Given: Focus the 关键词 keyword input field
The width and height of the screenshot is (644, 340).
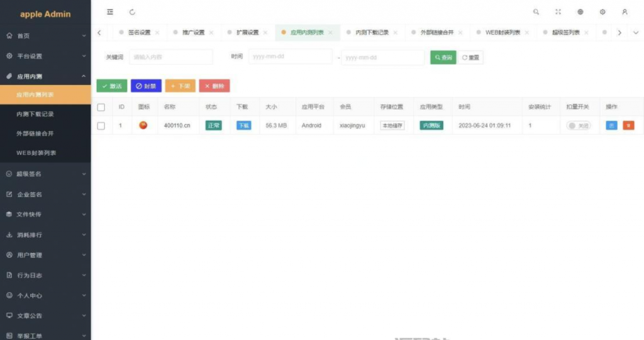Looking at the screenshot, I should coord(171,57).
